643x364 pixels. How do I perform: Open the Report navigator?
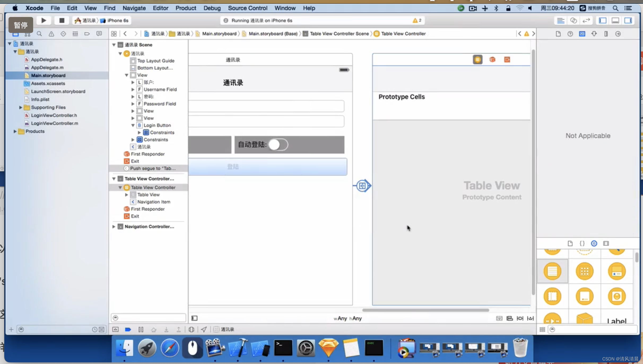coord(99,34)
